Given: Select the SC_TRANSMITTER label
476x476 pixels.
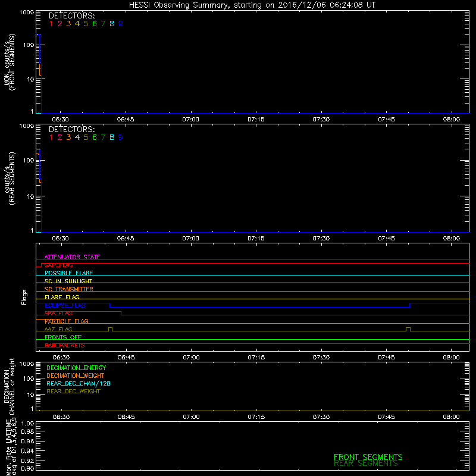Looking at the screenshot, I should click(69, 289).
